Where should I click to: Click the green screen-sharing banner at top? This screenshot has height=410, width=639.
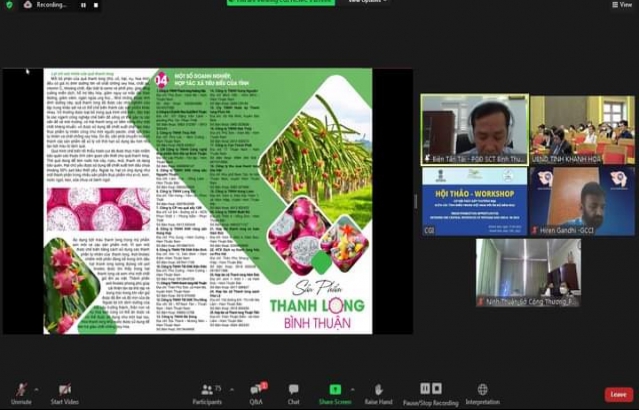(281, 2)
